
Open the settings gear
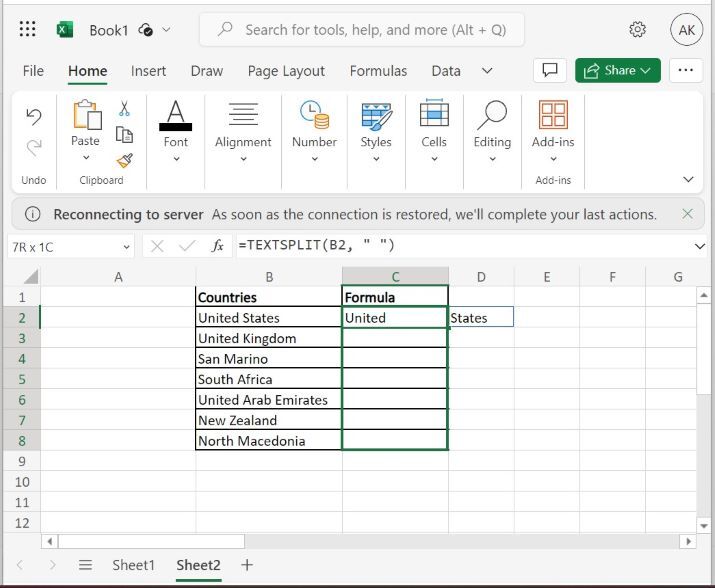click(637, 30)
